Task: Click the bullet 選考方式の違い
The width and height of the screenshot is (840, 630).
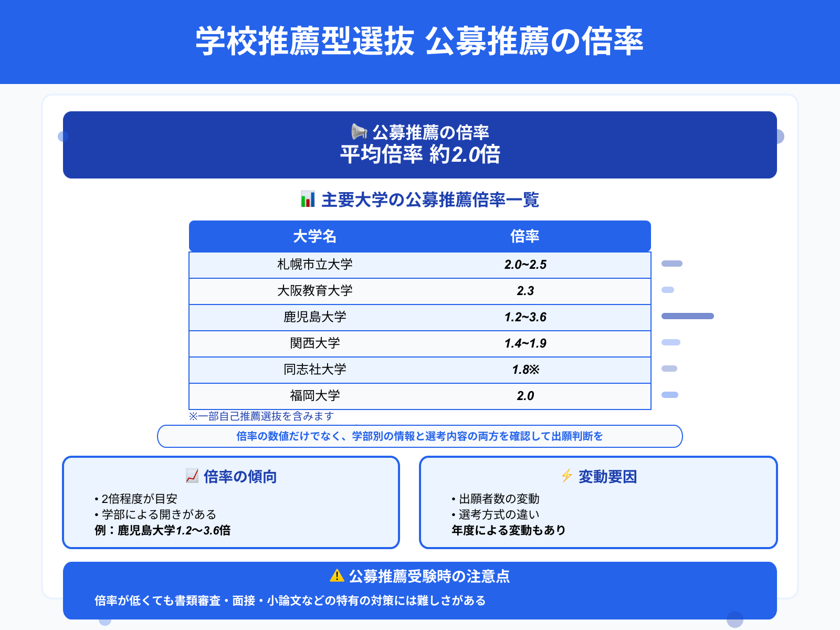Action: pyautogui.click(x=496, y=514)
